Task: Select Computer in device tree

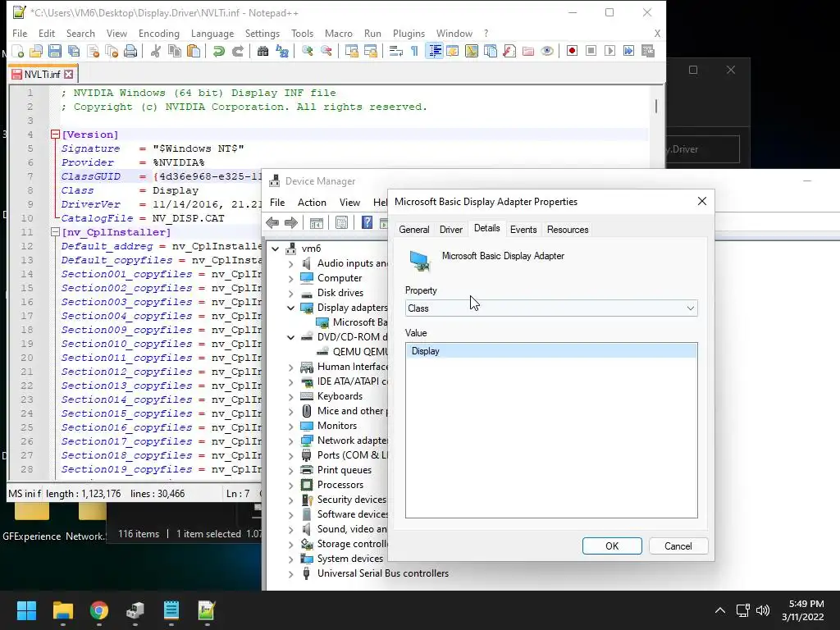Action: [x=339, y=278]
